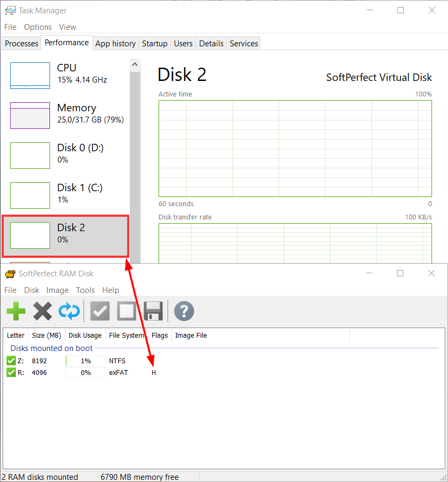
Task: Open Task Manager's View menu
Action: (68, 27)
